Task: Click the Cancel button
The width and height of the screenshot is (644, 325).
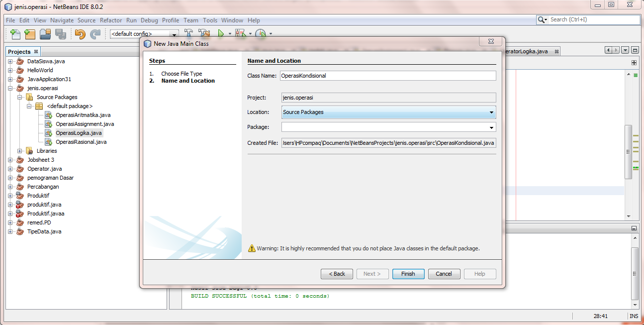Action: (444, 274)
